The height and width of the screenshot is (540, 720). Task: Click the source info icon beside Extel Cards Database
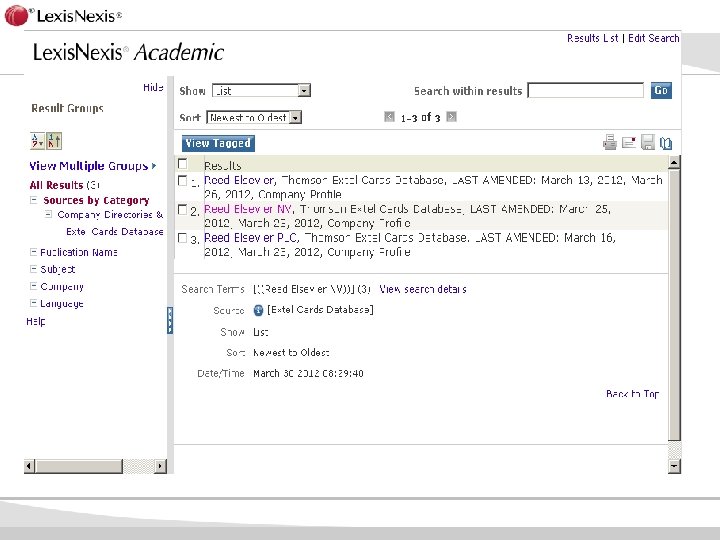click(x=259, y=310)
